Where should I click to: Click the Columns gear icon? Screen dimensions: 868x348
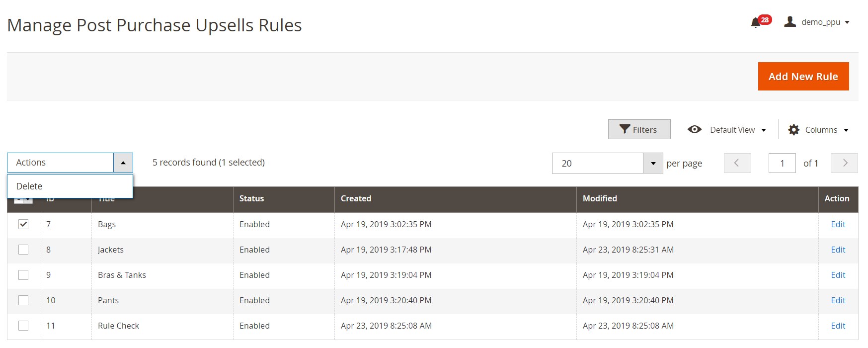[793, 130]
